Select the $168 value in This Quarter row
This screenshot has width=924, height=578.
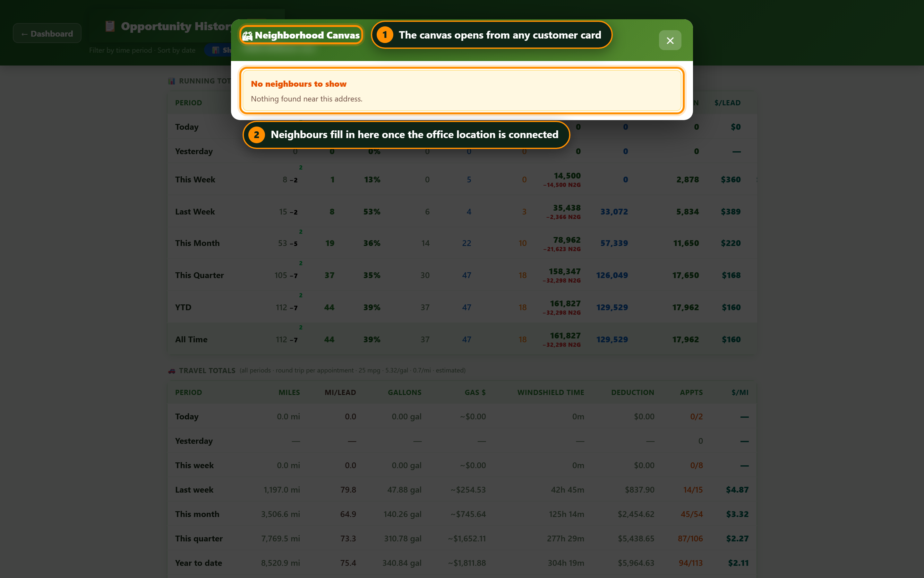731,275
